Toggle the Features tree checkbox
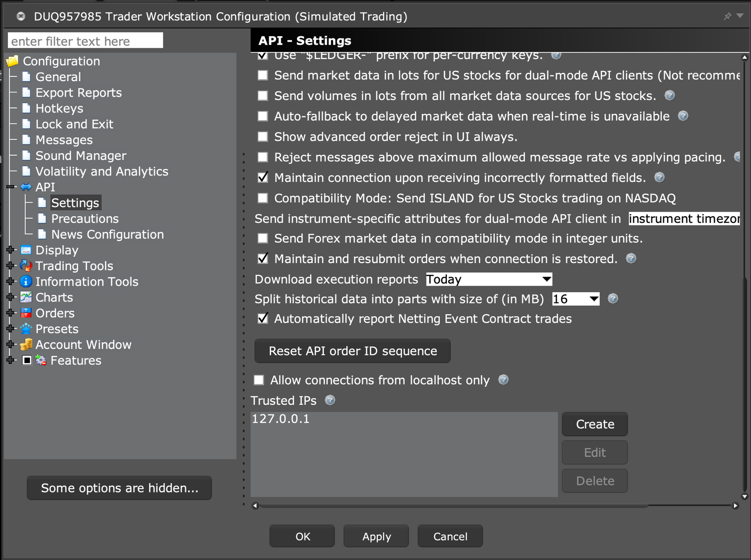 click(x=27, y=360)
